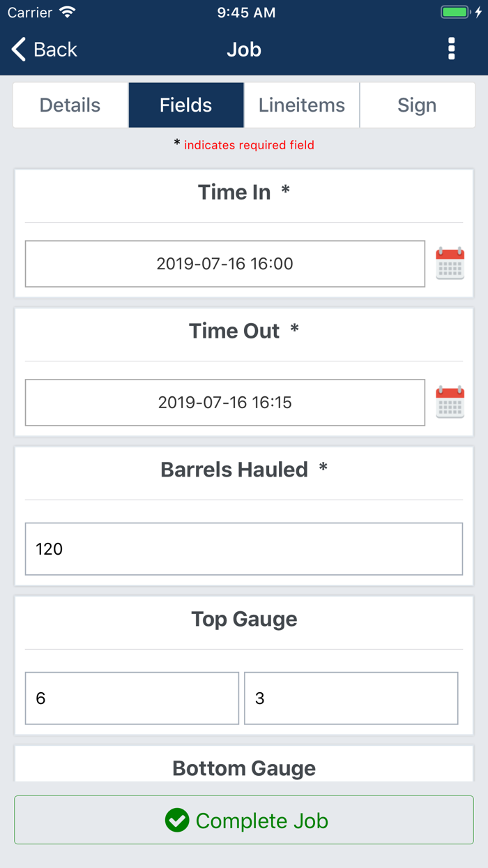Tap the Wi-Fi indicator in the status bar
Image resolution: width=488 pixels, height=868 pixels.
point(67,11)
